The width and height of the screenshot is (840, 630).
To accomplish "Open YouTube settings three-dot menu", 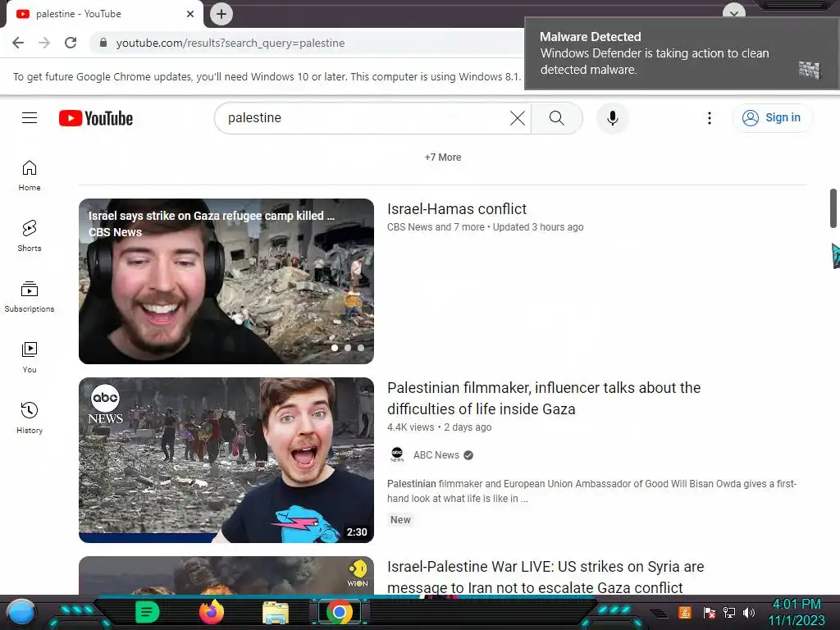I will pos(710,118).
